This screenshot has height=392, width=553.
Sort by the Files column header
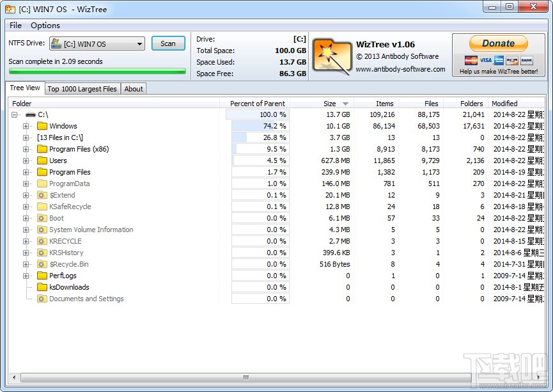click(421, 104)
